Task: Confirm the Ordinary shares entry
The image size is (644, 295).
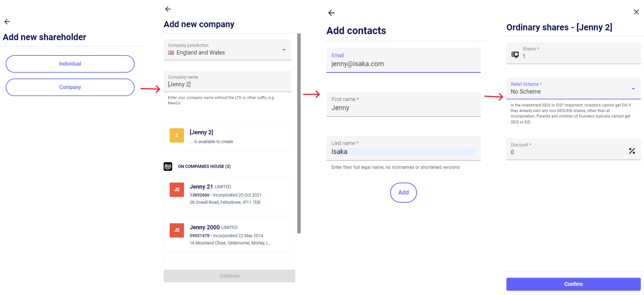Action: pos(573,284)
